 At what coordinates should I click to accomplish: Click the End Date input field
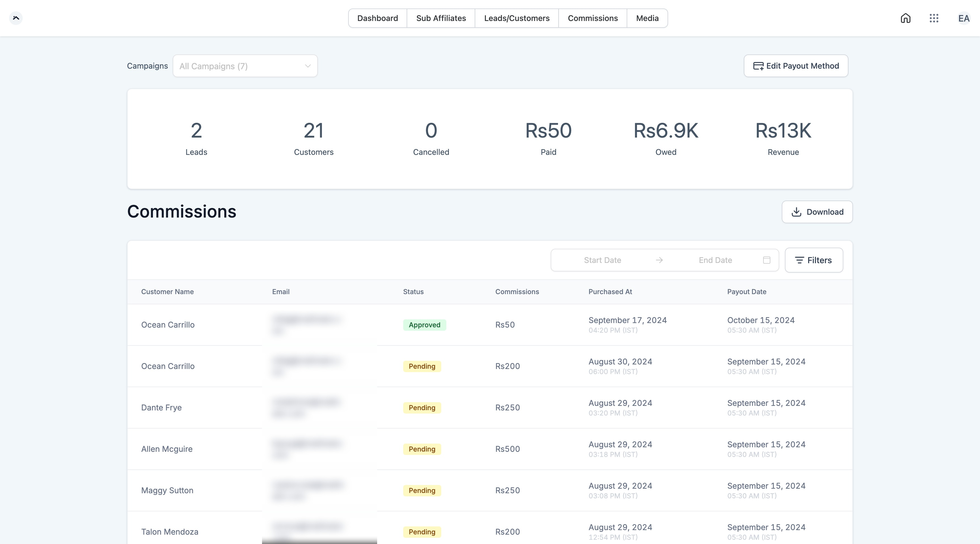[x=715, y=260]
